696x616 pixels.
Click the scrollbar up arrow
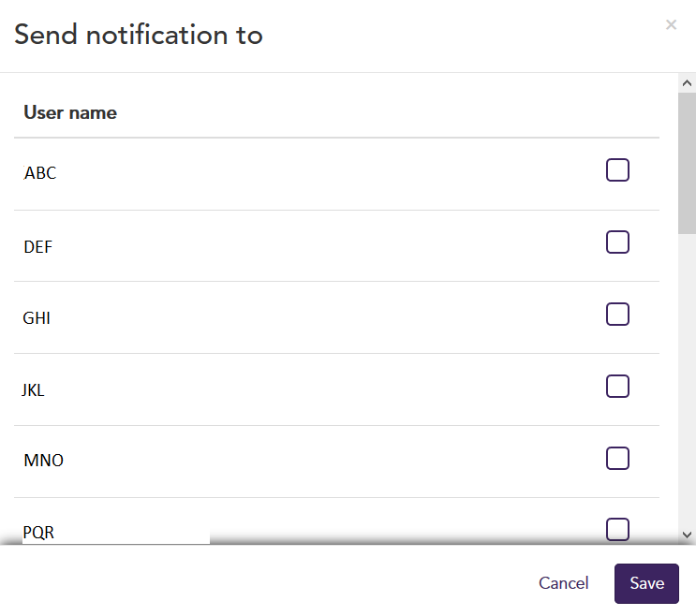(x=687, y=83)
